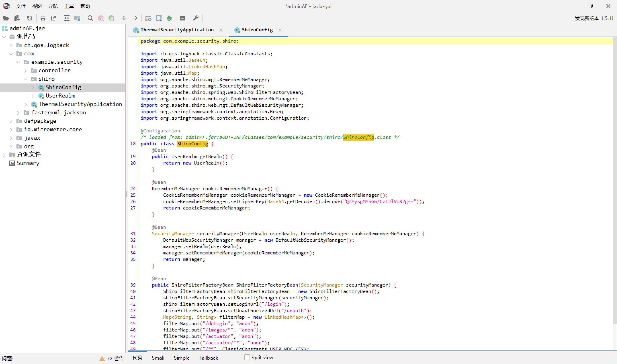Image resolution: width=617 pixels, height=364 pixels.
Task: Click the Summary icon in the tree
Action: coord(12,163)
